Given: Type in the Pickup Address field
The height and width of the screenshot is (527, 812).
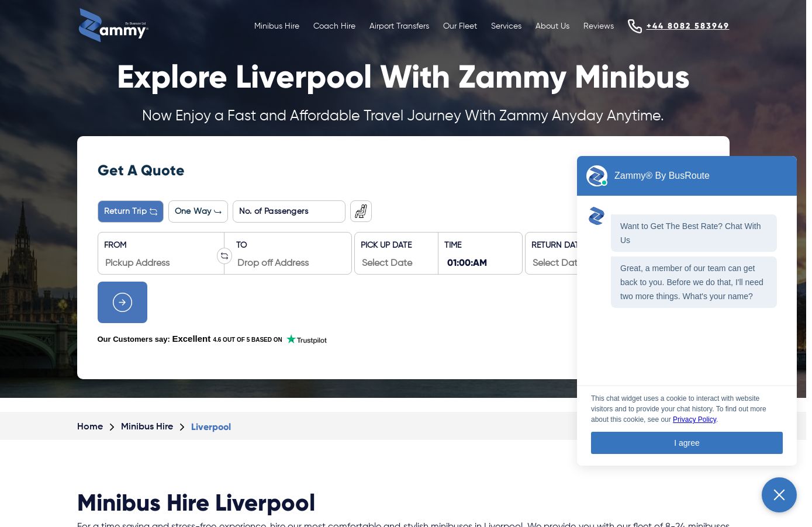Looking at the screenshot, I should [x=158, y=263].
